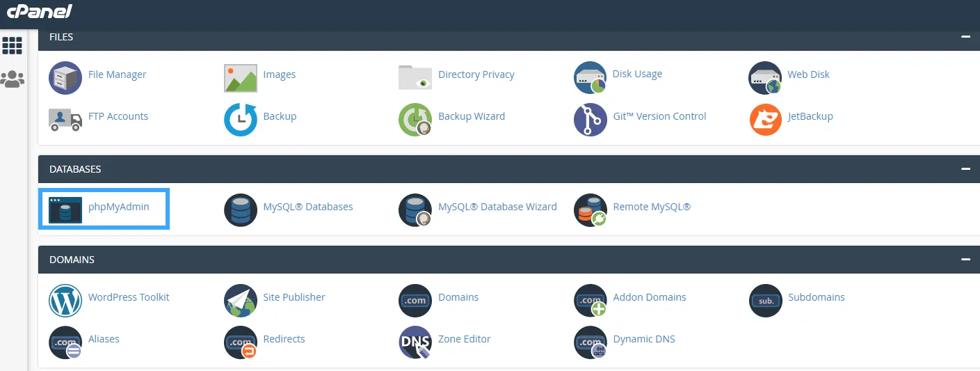Click the Images icon
980x371 pixels.
pyautogui.click(x=241, y=77)
